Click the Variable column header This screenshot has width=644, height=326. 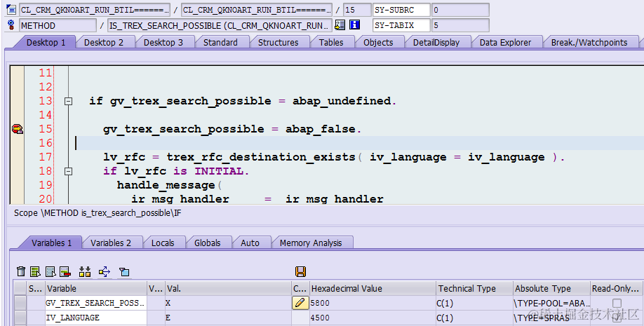pyautogui.click(x=95, y=289)
